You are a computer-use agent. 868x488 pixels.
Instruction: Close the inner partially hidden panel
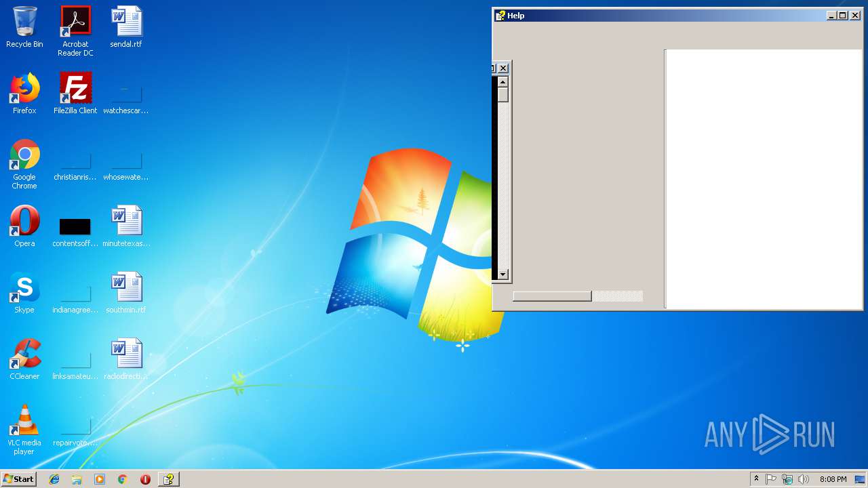tap(502, 68)
